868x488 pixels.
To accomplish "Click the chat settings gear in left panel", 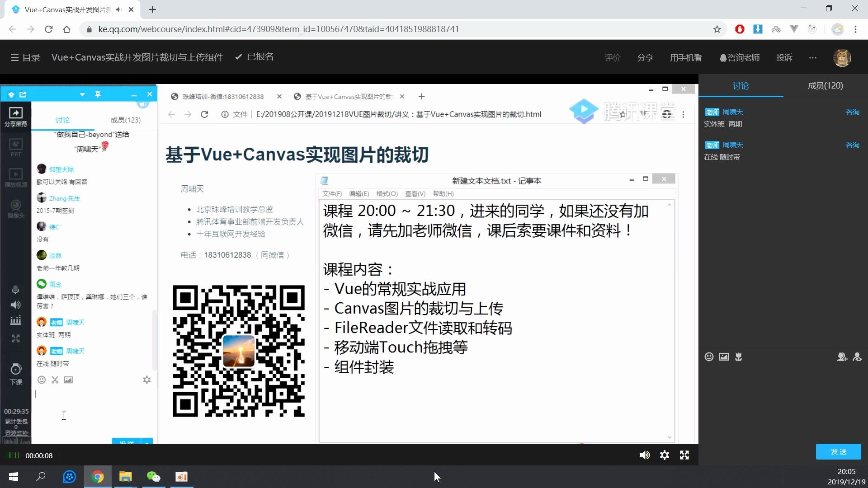I will click(146, 380).
